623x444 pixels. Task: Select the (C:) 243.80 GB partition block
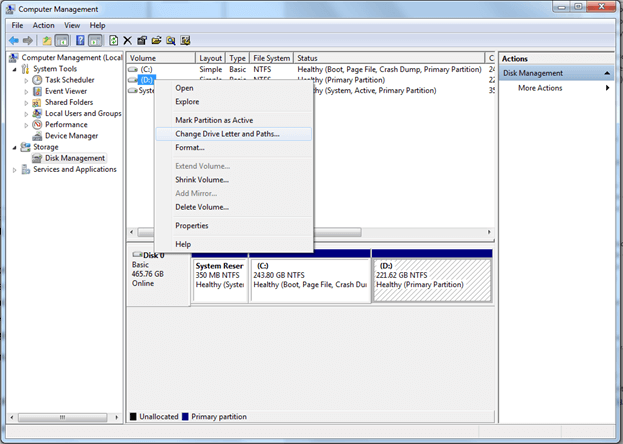pos(310,281)
